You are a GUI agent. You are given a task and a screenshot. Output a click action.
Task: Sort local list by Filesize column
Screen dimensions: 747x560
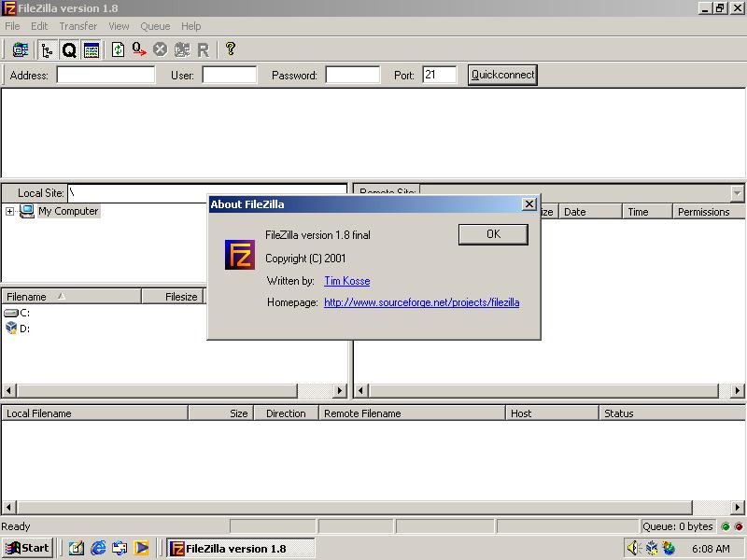(x=173, y=296)
